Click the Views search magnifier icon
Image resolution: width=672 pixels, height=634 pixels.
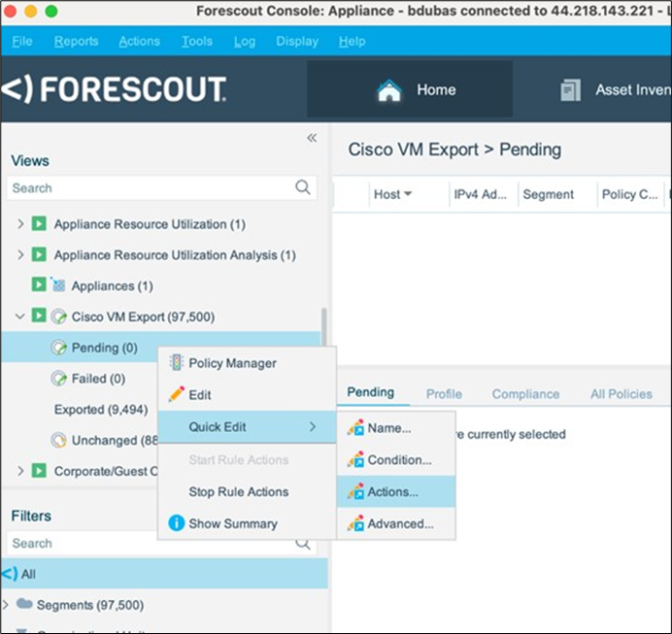(x=303, y=187)
